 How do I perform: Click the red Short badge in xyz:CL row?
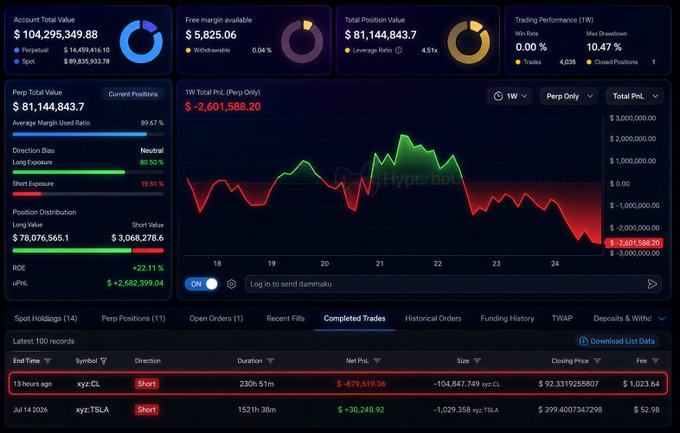coord(147,384)
